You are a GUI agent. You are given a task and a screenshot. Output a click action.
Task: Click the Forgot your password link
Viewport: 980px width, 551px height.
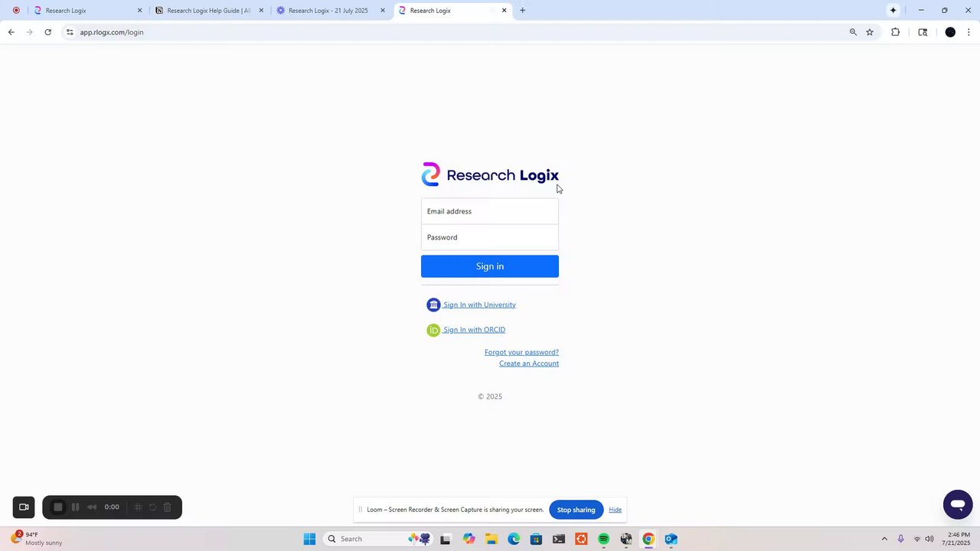[521, 352]
